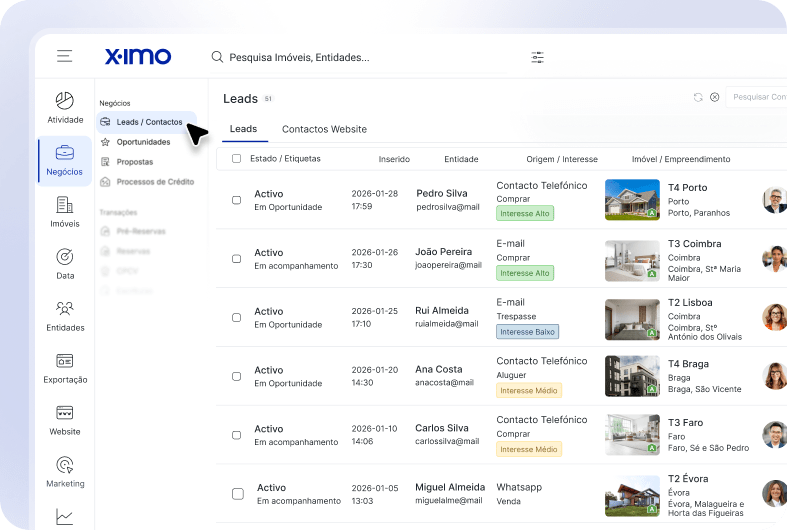Click the T4 Porto property title
Viewport: 787px width, 530px height.
(x=688, y=188)
